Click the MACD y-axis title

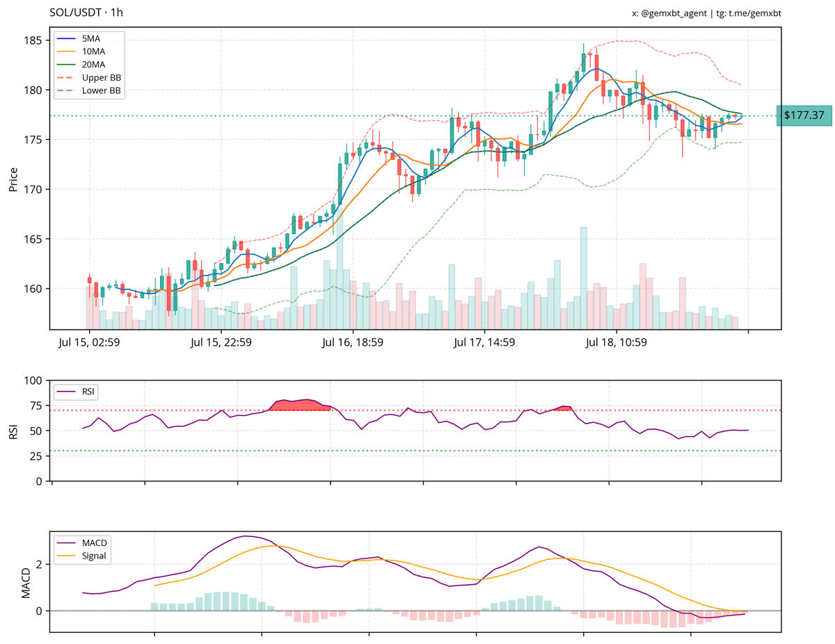point(26,582)
